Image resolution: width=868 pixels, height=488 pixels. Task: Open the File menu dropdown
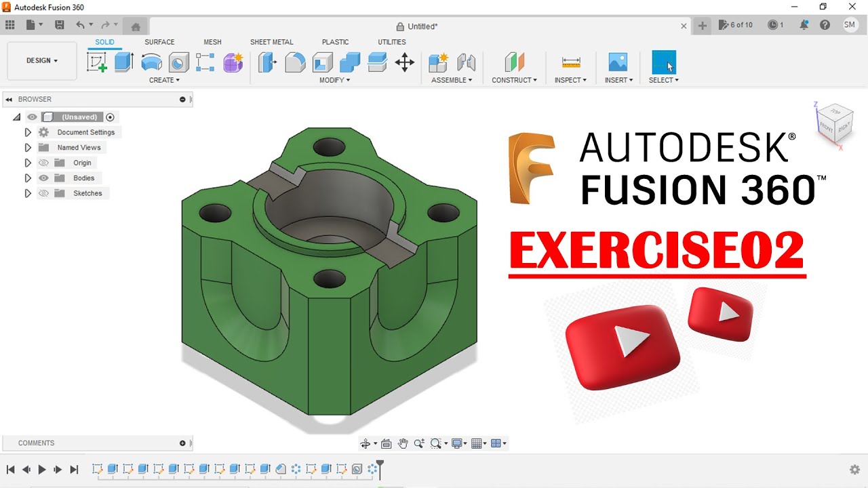(x=34, y=25)
